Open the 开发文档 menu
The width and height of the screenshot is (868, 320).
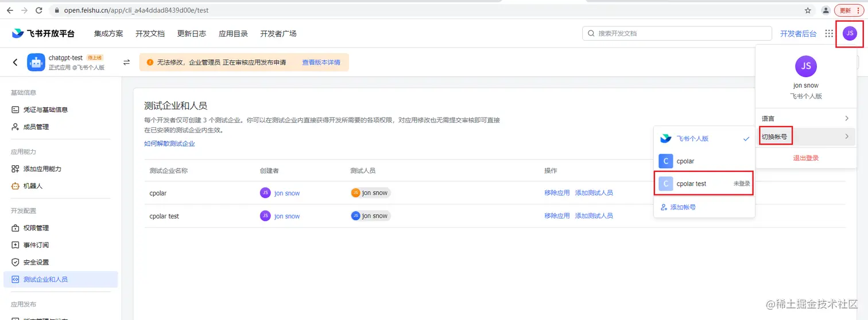tap(150, 33)
